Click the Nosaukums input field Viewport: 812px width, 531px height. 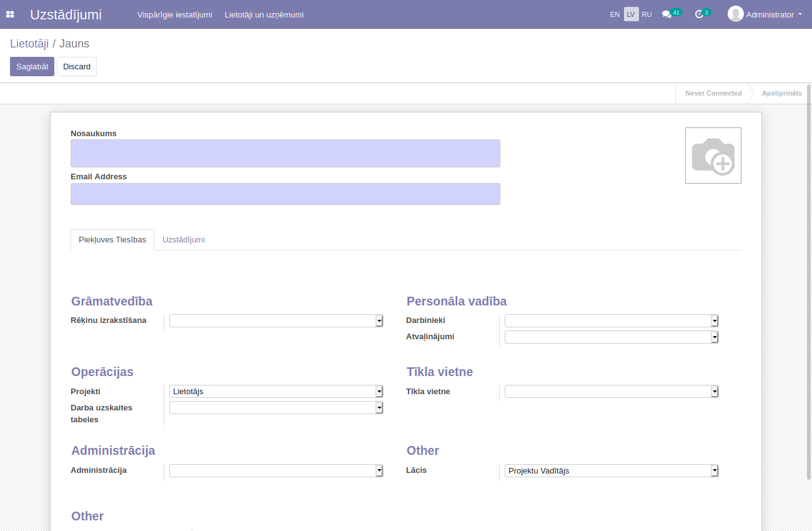click(285, 154)
